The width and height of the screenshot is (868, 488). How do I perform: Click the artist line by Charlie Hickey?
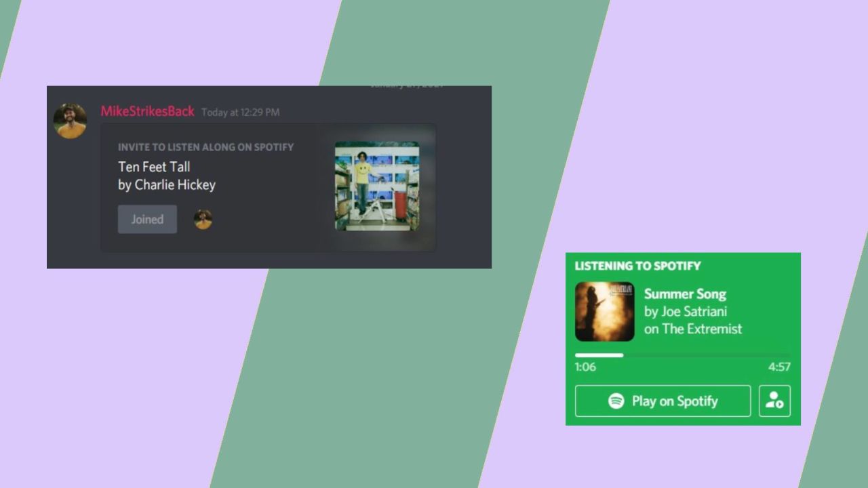click(x=167, y=184)
